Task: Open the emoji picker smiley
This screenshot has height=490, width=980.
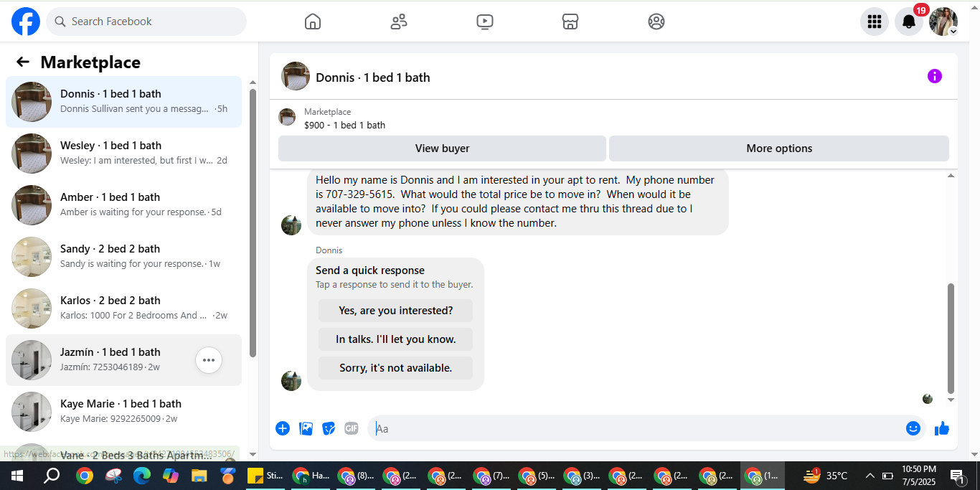Action: pos(913,428)
